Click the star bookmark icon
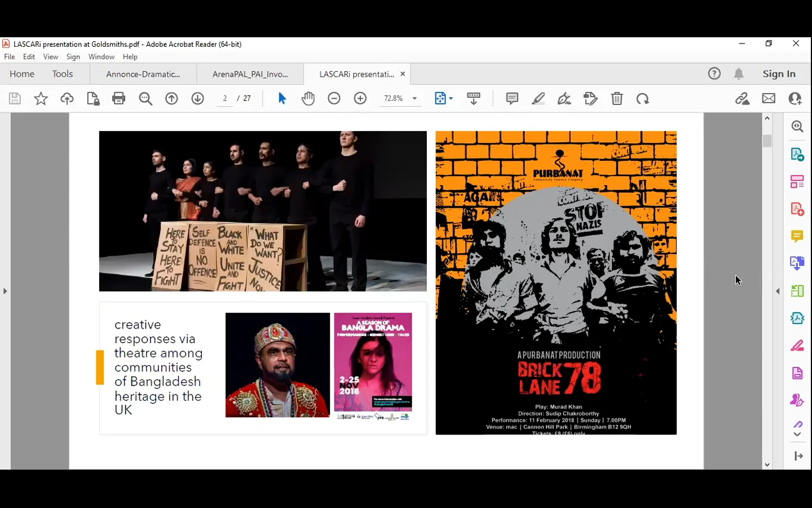Screen dimensions: 812x508 click(x=41, y=99)
